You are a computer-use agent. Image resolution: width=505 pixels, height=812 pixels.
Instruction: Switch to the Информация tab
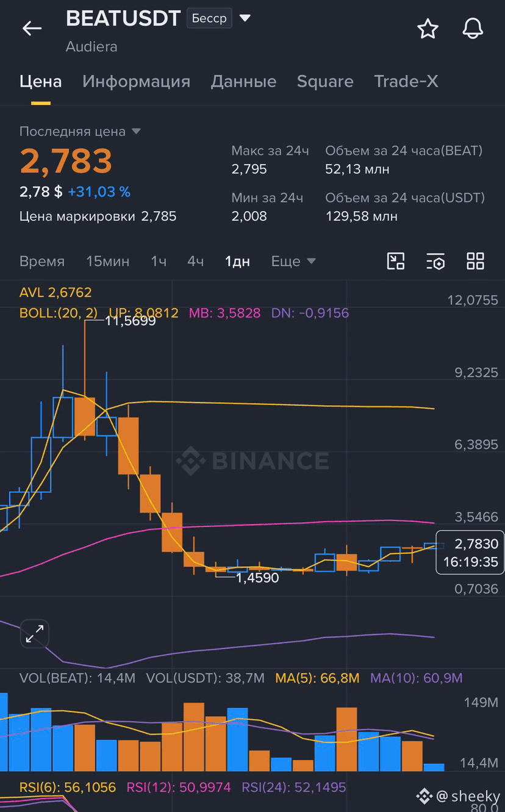click(x=136, y=81)
